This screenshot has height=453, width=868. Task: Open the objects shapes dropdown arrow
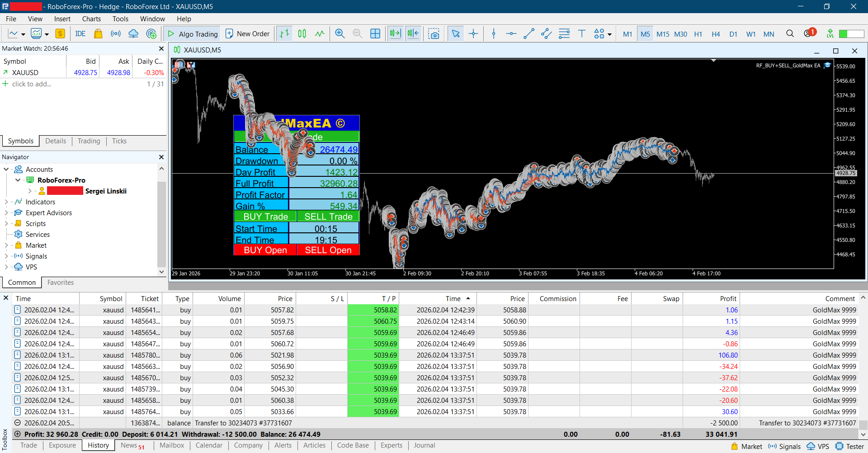pos(609,34)
